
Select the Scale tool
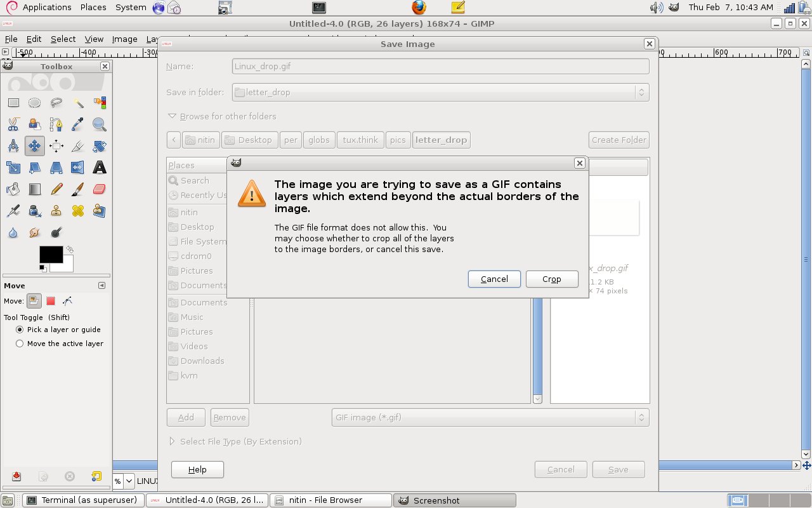click(13, 168)
